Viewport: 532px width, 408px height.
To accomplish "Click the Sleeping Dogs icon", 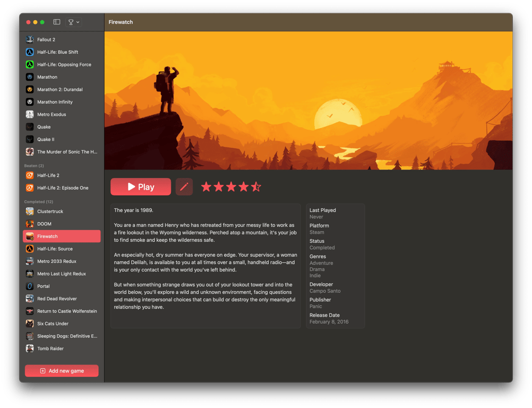I will 30,336.
